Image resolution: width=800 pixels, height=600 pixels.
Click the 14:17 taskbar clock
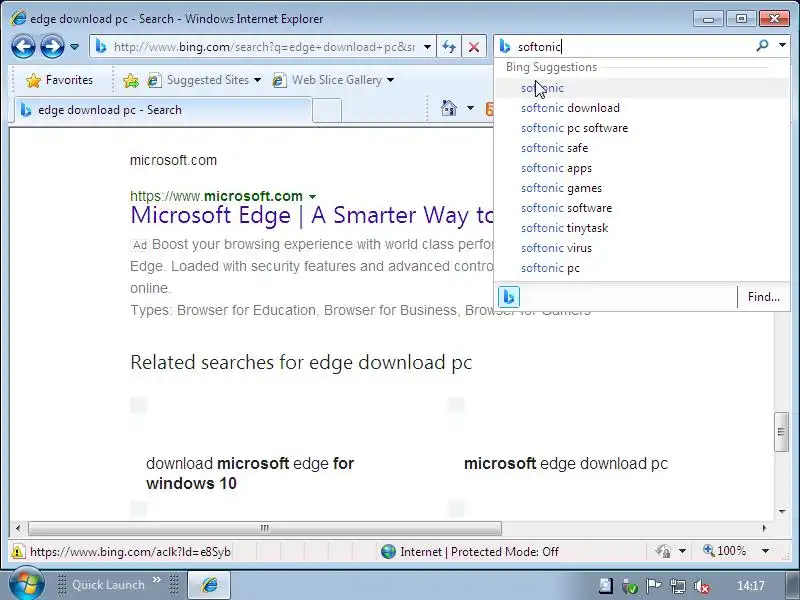tap(751, 586)
